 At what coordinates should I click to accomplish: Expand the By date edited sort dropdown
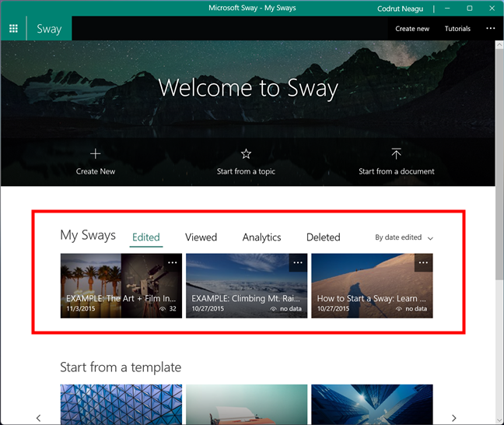[404, 237]
